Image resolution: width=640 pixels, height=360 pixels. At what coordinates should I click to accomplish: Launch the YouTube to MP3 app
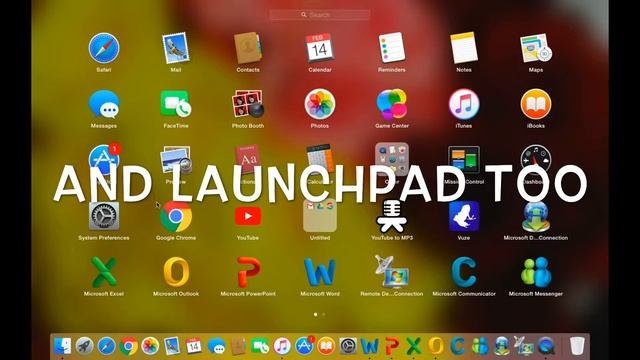[391, 216]
